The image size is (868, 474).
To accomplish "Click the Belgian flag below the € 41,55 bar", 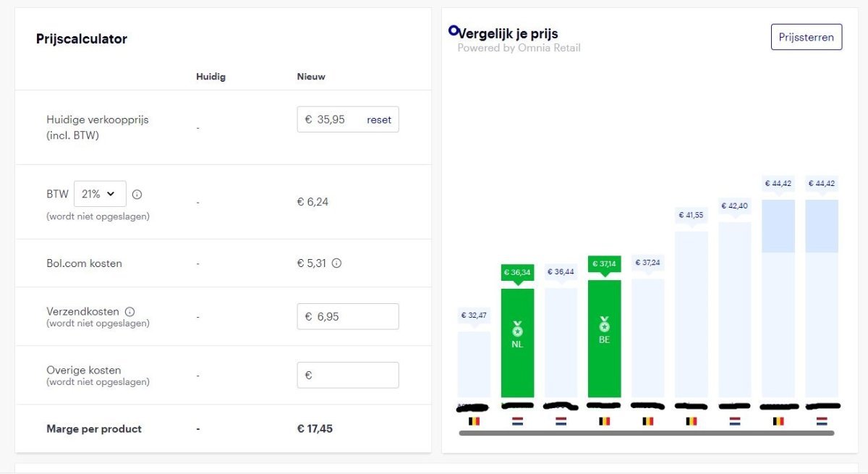I will click(692, 420).
